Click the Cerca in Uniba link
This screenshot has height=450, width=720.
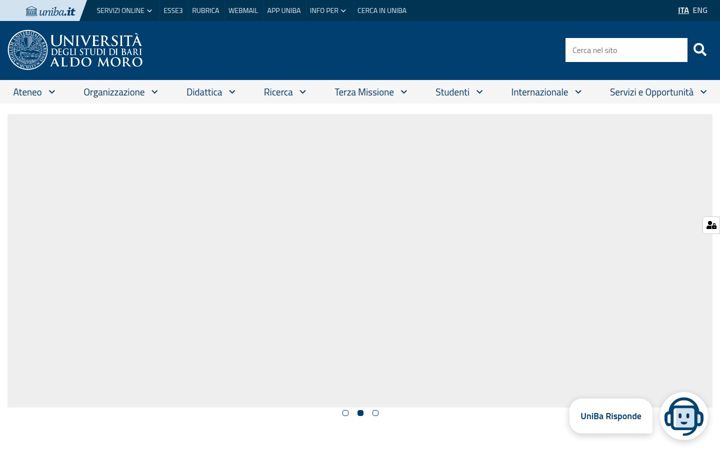click(x=382, y=11)
